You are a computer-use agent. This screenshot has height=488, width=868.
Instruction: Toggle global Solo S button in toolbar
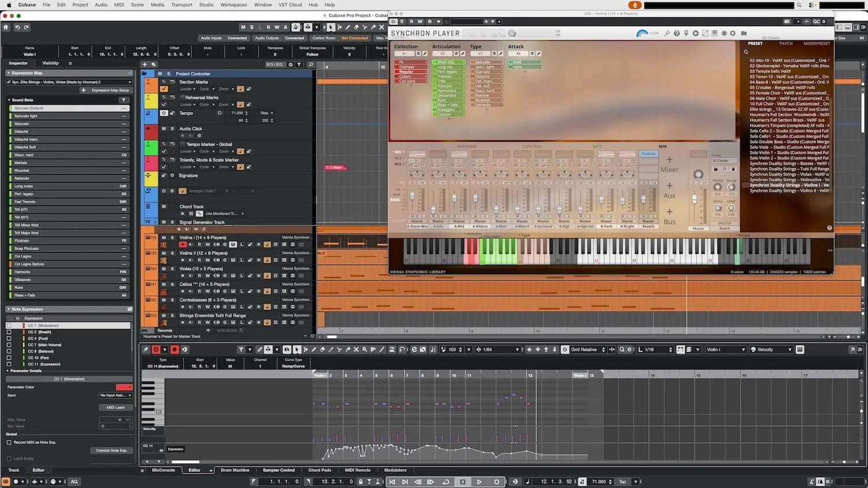[251, 27]
